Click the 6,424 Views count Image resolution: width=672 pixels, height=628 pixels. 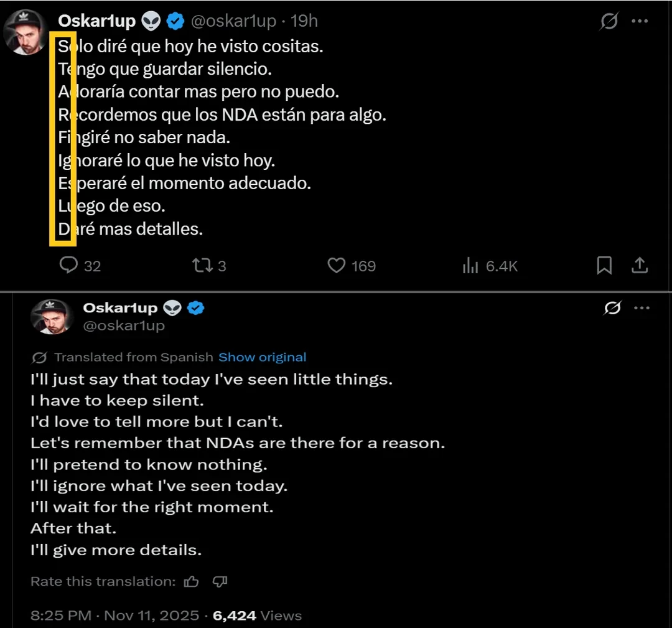coord(257,616)
